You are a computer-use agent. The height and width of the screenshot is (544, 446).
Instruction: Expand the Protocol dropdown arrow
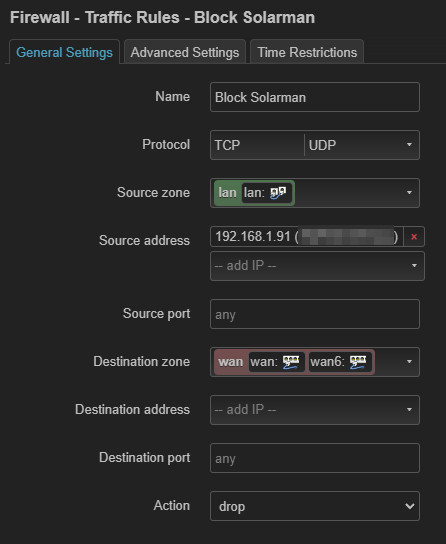tap(409, 145)
